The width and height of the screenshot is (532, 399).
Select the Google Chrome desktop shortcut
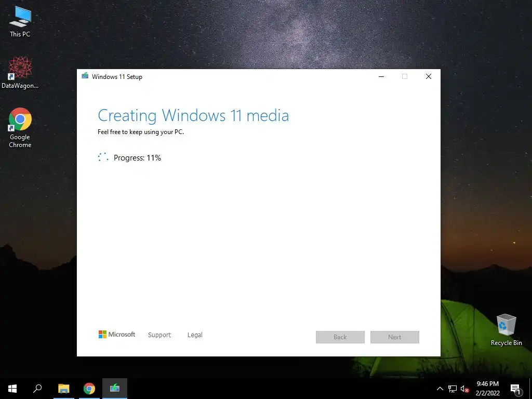point(20,128)
